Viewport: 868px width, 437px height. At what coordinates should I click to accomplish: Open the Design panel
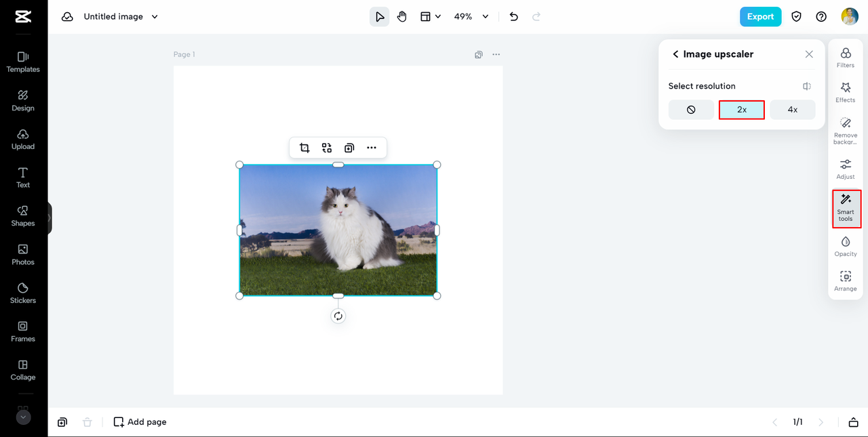coord(23,100)
